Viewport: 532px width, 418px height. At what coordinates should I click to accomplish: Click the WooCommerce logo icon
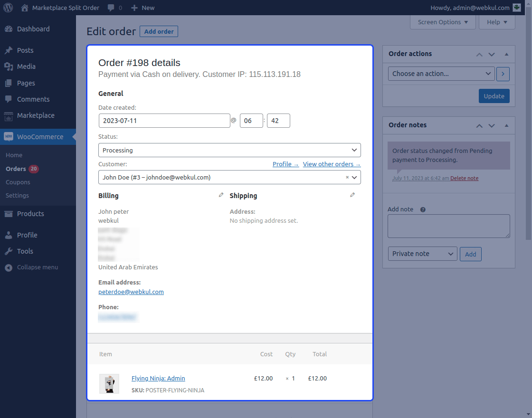tap(9, 136)
